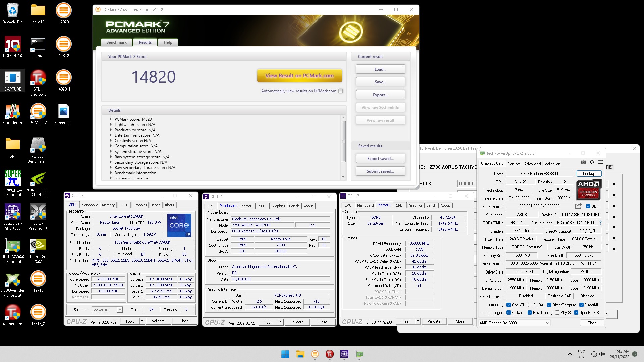Open GPU-Z hamburger menu icon
This screenshot has width=644, height=362.
(x=600, y=162)
